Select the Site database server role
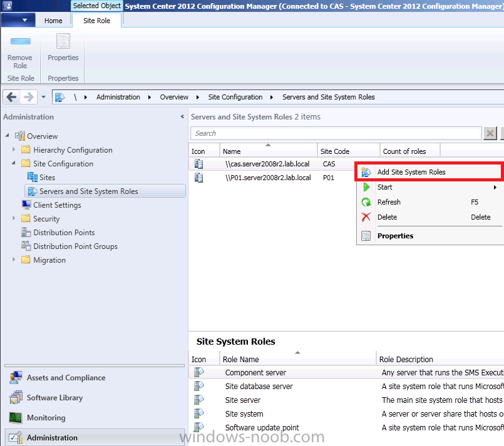This screenshot has height=446, width=504. coord(346,387)
